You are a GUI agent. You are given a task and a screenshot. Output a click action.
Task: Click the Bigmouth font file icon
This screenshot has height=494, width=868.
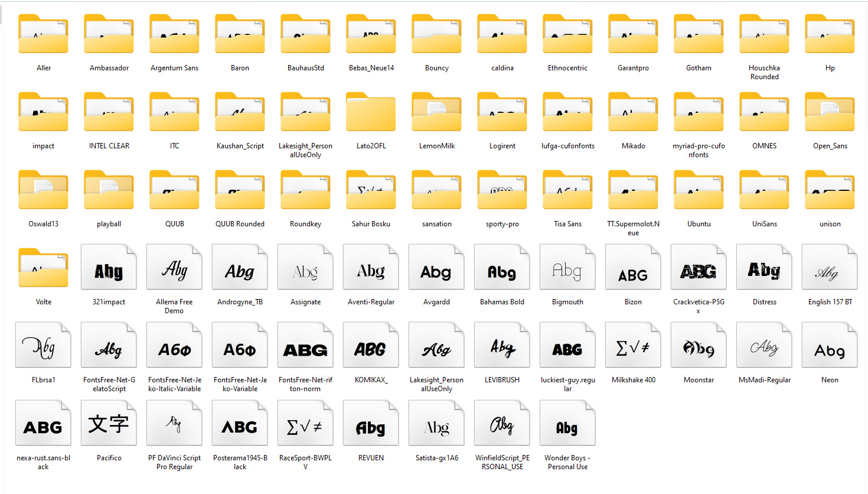567,267
